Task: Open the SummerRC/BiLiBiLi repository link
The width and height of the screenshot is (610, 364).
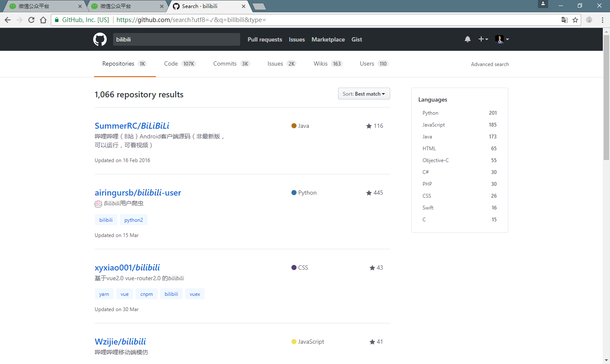Action: (132, 126)
